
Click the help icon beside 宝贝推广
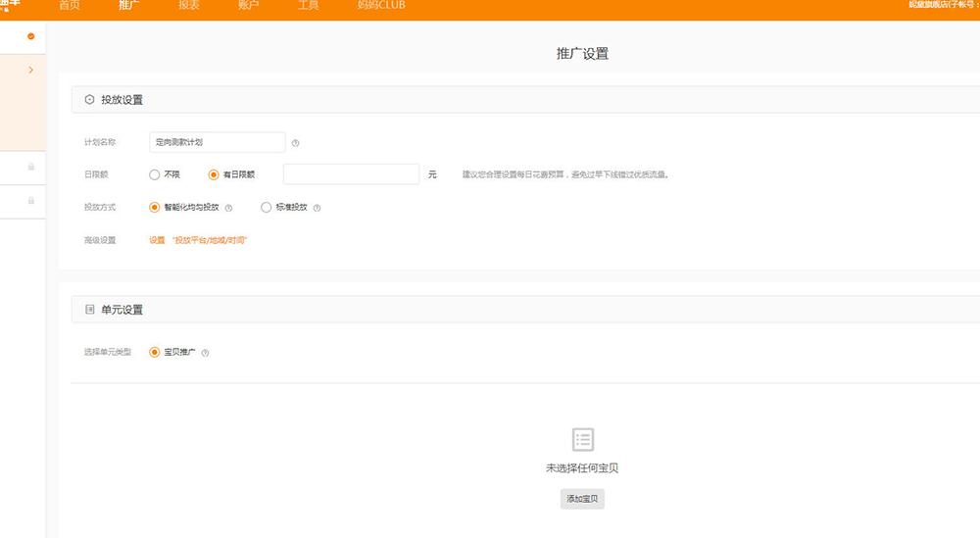click(x=205, y=353)
